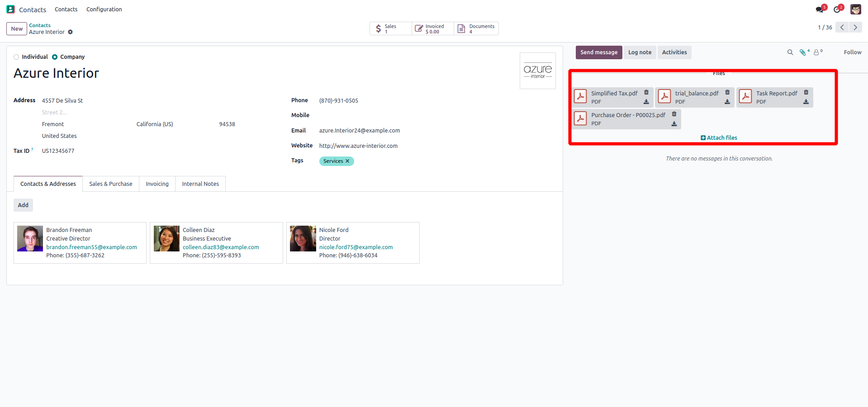Screen dimensions: 868x407
Task: Select the Individual radio option
Action: (16, 57)
